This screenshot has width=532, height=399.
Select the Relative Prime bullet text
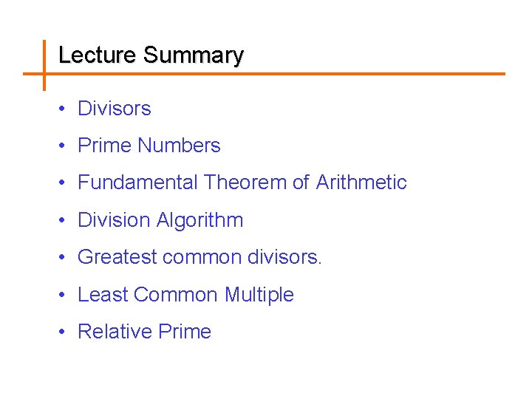tap(145, 331)
